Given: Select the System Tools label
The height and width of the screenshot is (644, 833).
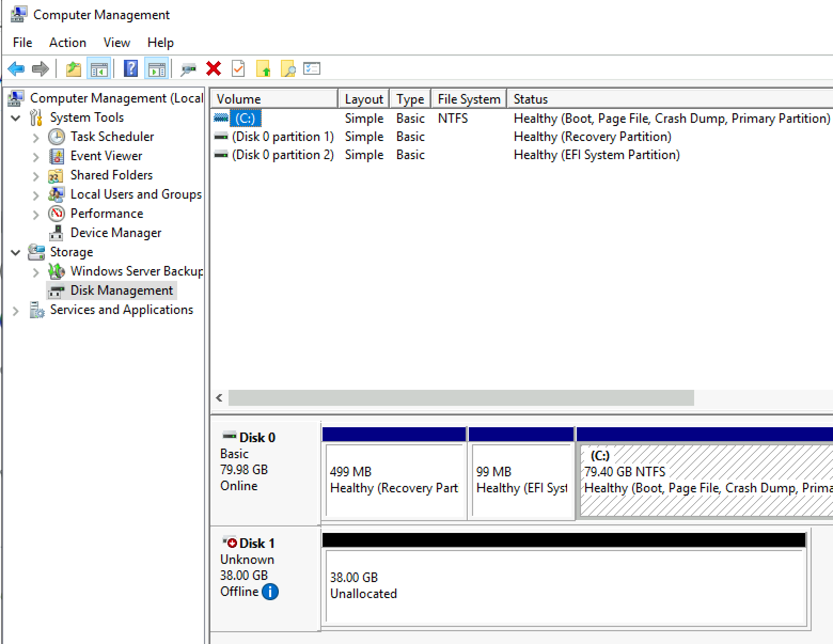Looking at the screenshot, I should [87, 117].
